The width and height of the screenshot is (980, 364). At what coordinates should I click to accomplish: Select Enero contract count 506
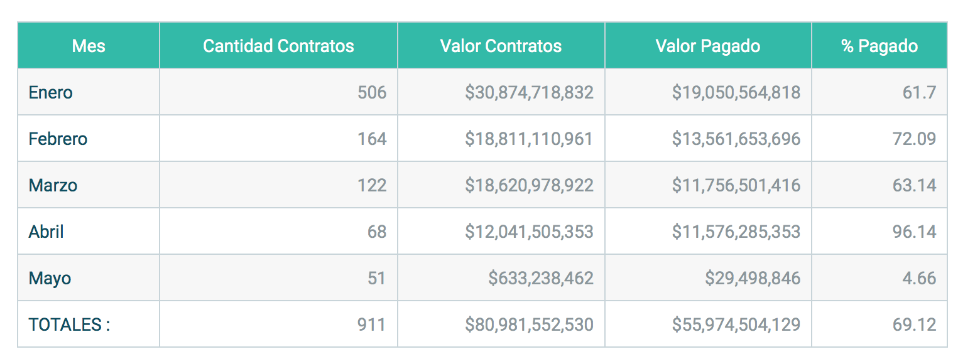(x=372, y=93)
